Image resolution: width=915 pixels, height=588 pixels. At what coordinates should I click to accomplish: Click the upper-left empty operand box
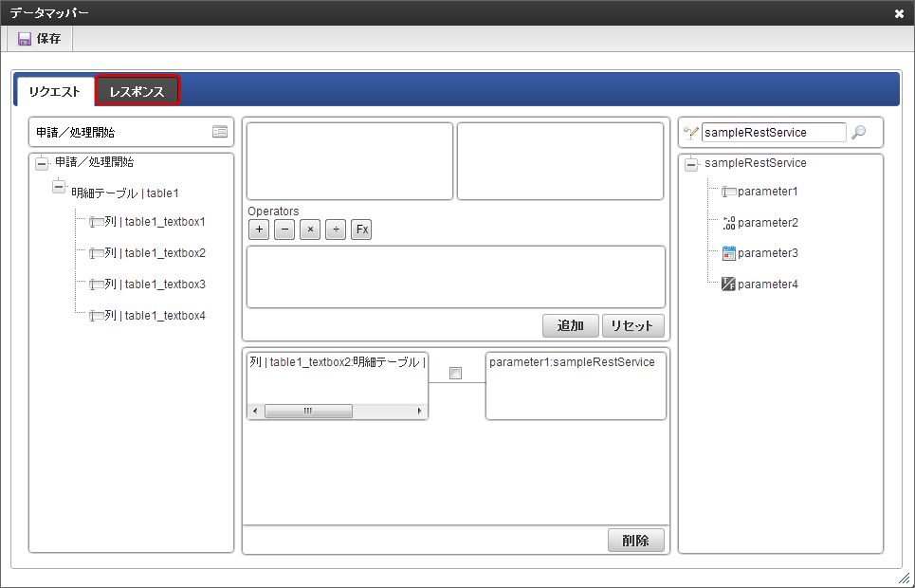pos(350,161)
